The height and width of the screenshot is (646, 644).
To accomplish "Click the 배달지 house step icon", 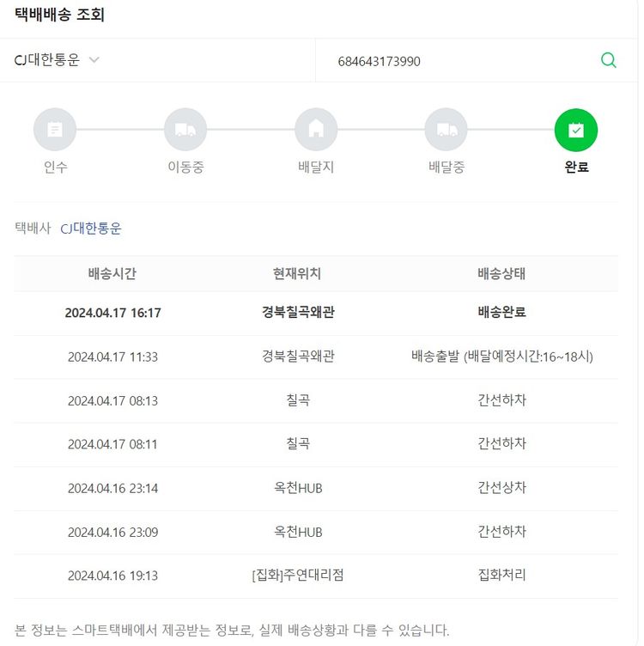I will 316,130.
